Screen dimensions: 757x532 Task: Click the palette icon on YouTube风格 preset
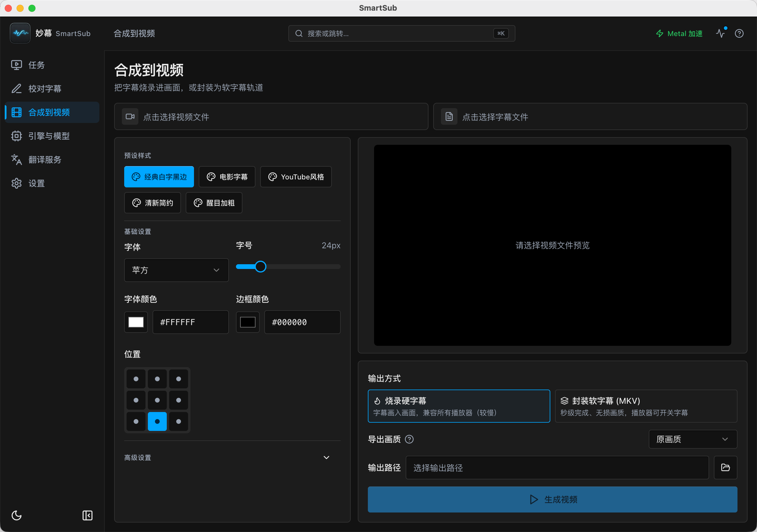point(273,177)
